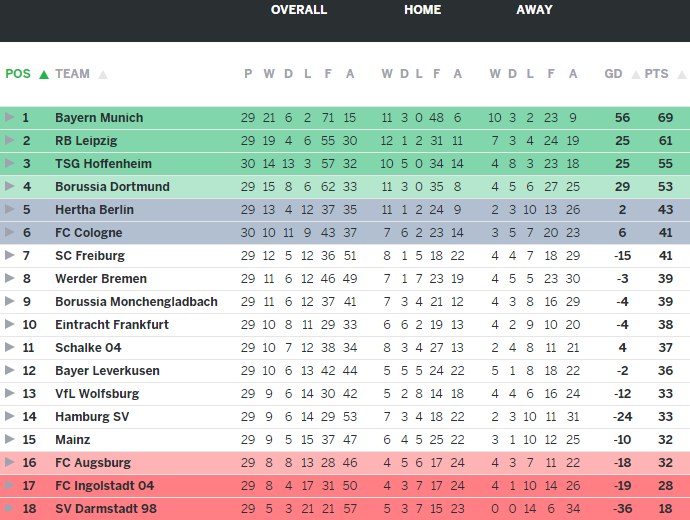This screenshot has height=520, width=690.
Task: Open the SV Darmstadt 98 row triangle
Action: (10, 509)
